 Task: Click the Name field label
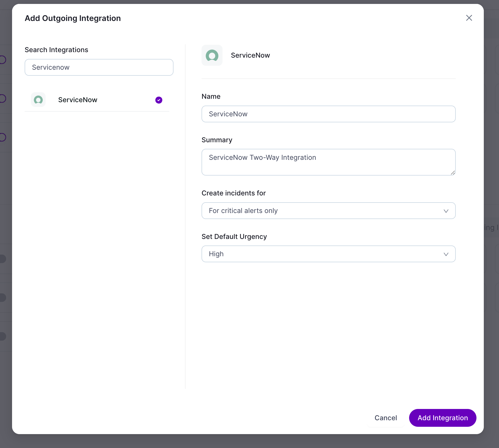(211, 96)
